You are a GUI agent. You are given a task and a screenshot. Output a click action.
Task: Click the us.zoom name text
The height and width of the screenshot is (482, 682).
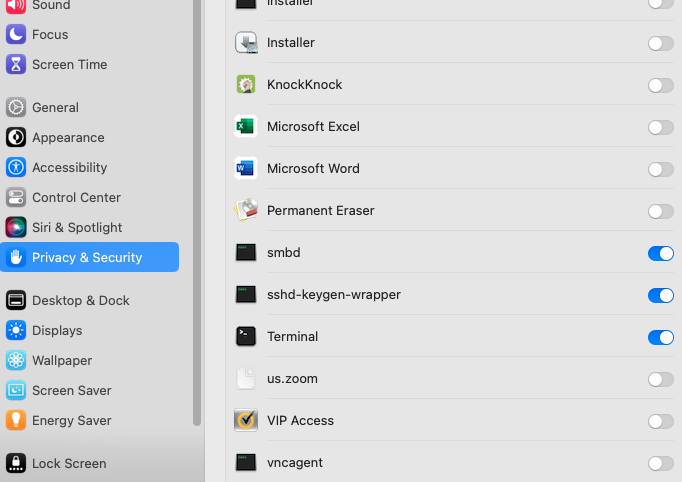tap(292, 379)
